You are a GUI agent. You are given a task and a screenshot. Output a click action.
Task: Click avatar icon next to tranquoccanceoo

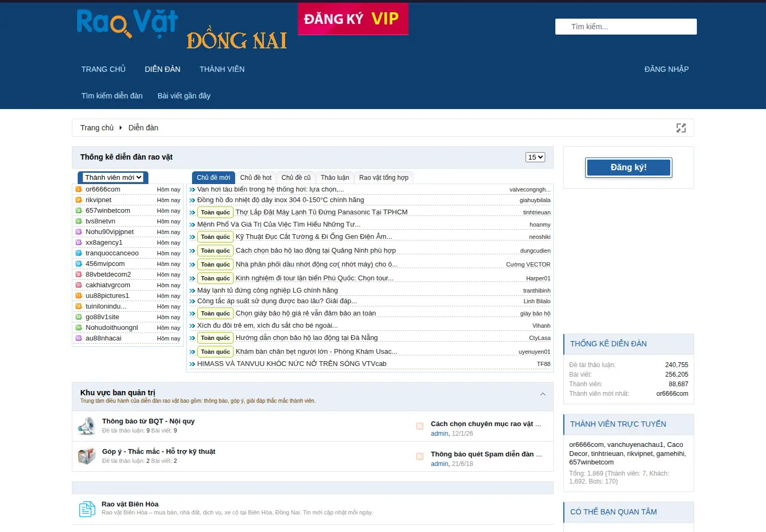79,253
